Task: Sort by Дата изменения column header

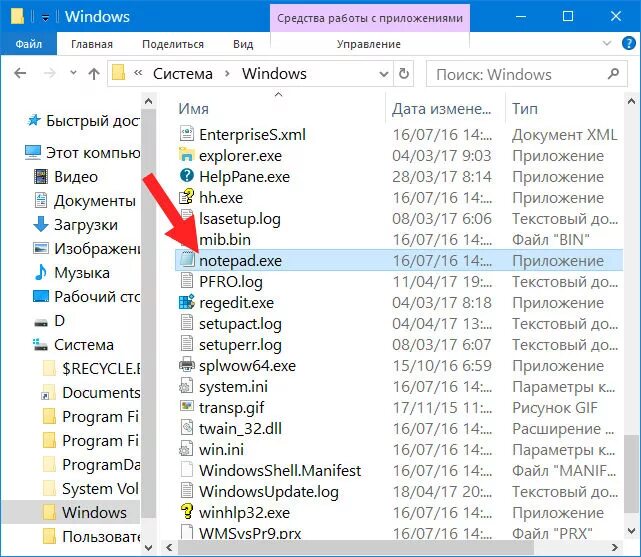Action: pos(445,109)
